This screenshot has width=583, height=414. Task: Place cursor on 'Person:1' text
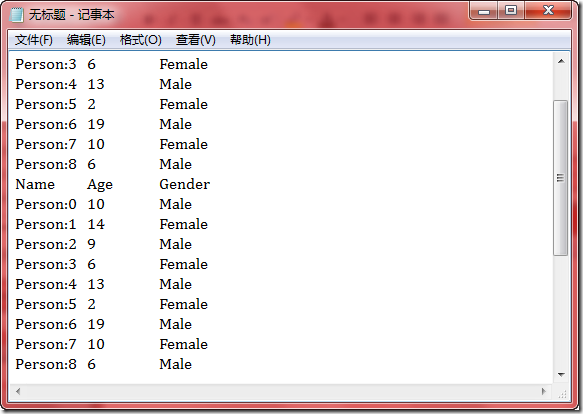click(46, 224)
